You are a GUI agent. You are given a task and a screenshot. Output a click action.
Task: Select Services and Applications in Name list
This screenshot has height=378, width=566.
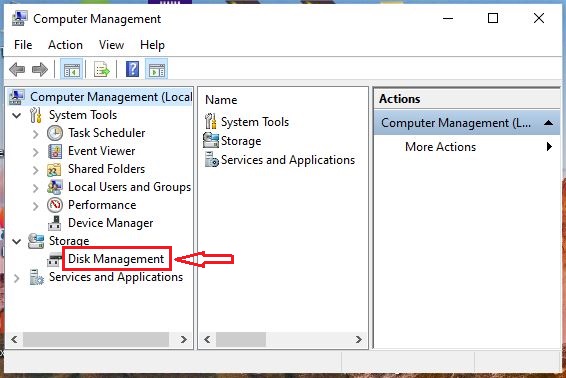pos(288,160)
